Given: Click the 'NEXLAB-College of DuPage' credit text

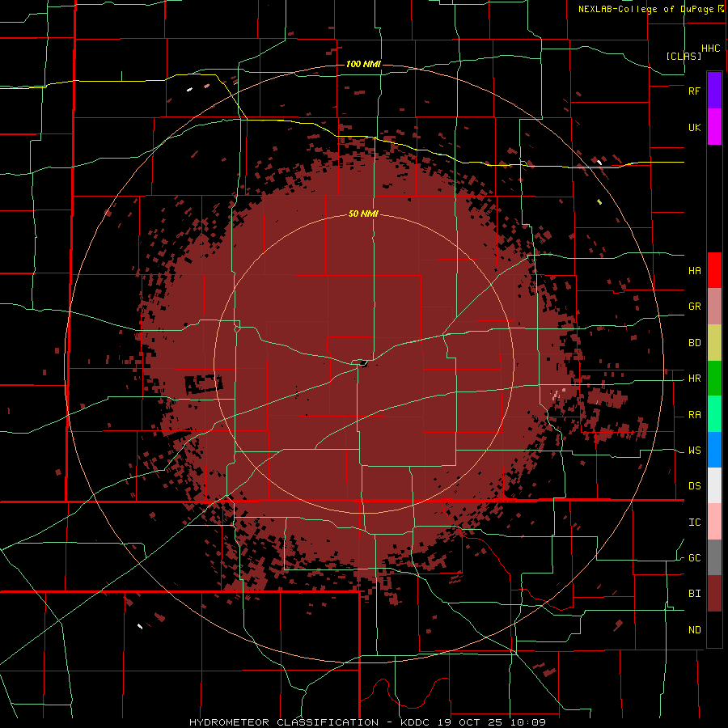Looking at the screenshot, I should pyautogui.click(x=645, y=9).
